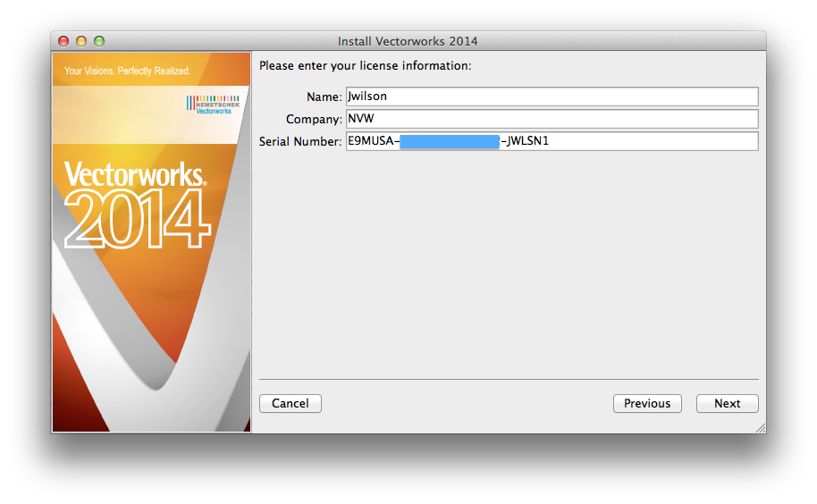
Task: Click the red close window button
Action: click(63, 41)
